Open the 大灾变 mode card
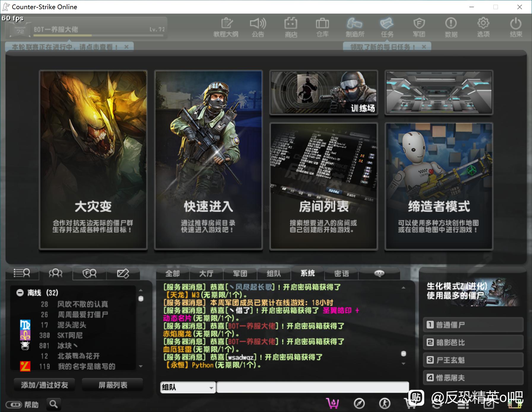 coord(93,160)
